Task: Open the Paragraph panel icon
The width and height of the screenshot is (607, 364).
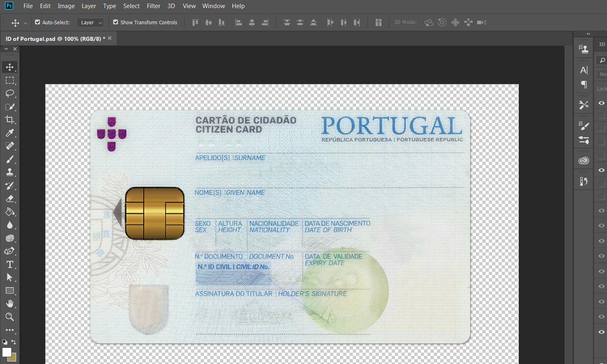Action: [x=584, y=84]
